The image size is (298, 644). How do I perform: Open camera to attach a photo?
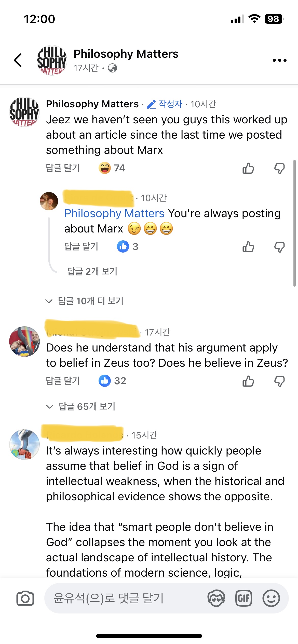click(x=25, y=598)
